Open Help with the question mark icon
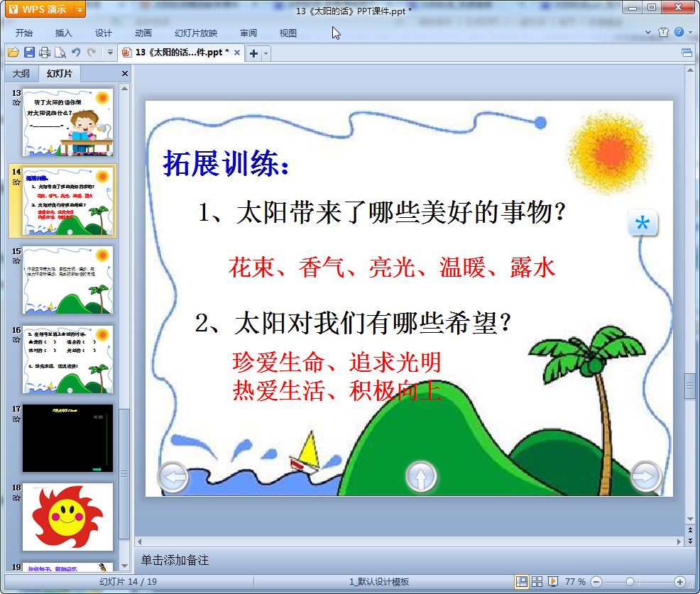The height and width of the screenshot is (594, 700). (x=679, y=32)
